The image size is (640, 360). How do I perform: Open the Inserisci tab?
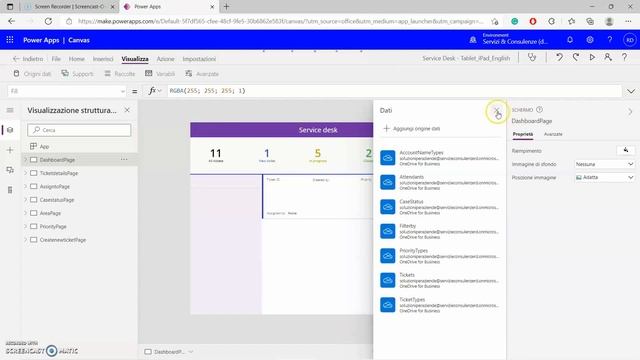tap(103, 59)
